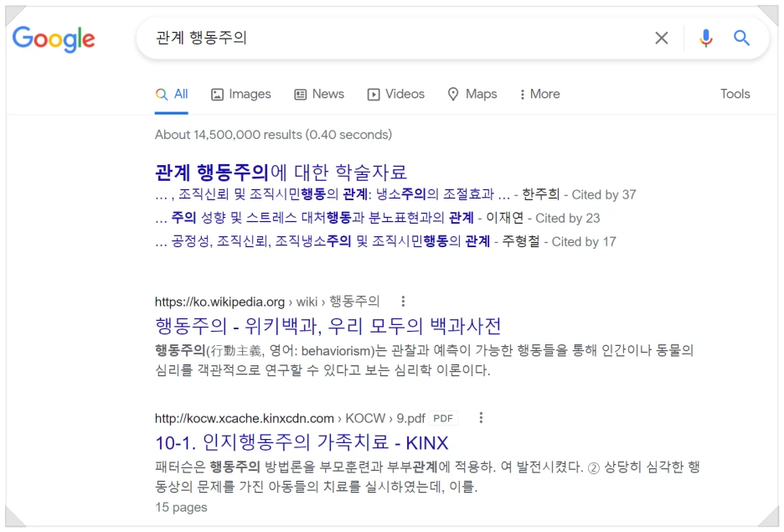784x532 pixels.
Task: Open the three-dot menu beside the Wikipedia result
Action: tap(403, 301)
